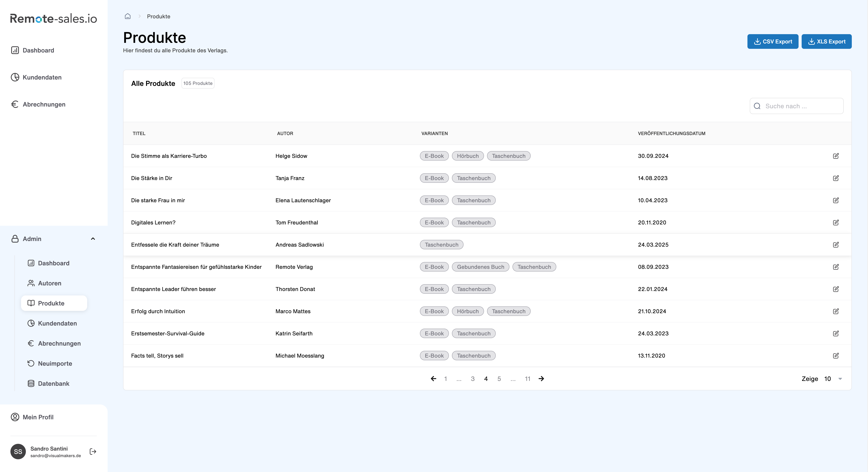Open page 5 in pagination
Screen dimensions: 868x472
click(x=499, y=379)
